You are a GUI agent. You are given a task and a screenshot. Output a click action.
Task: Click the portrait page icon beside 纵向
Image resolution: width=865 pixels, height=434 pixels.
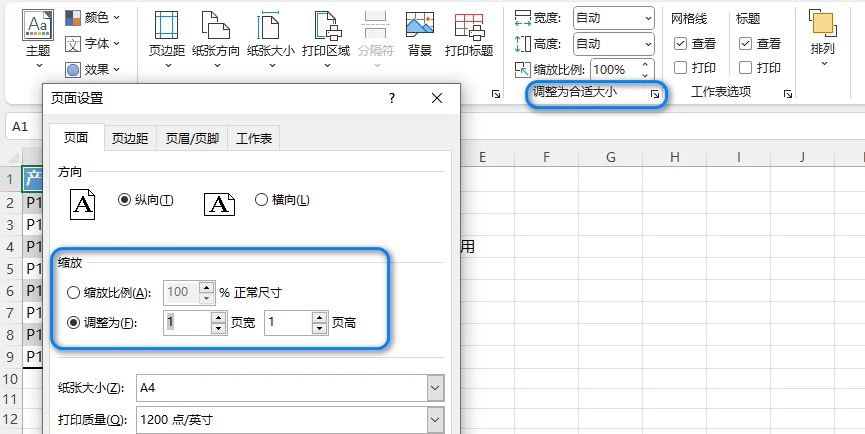[x=82, y=204]
